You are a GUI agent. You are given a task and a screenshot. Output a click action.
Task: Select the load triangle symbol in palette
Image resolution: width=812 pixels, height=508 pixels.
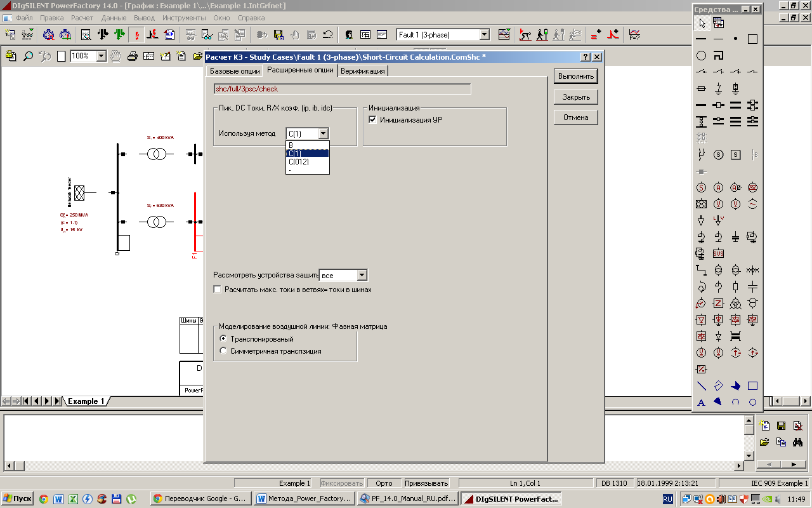701,220
